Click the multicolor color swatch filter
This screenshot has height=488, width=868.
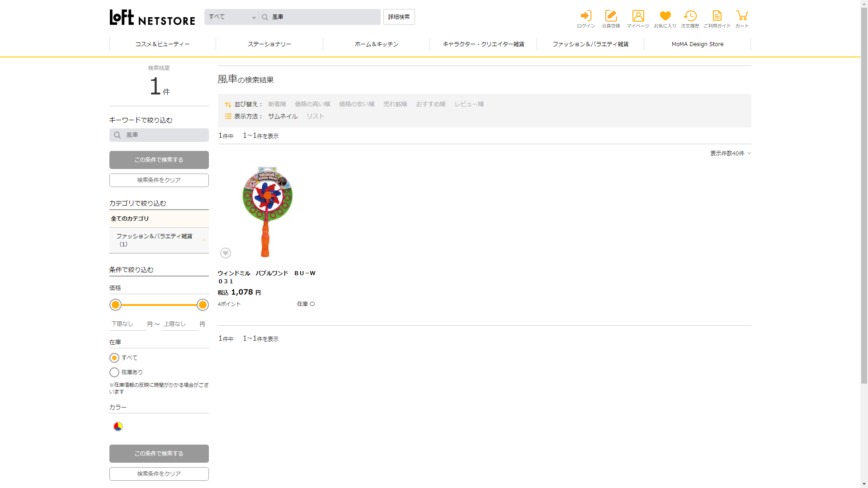coord(118,427)
